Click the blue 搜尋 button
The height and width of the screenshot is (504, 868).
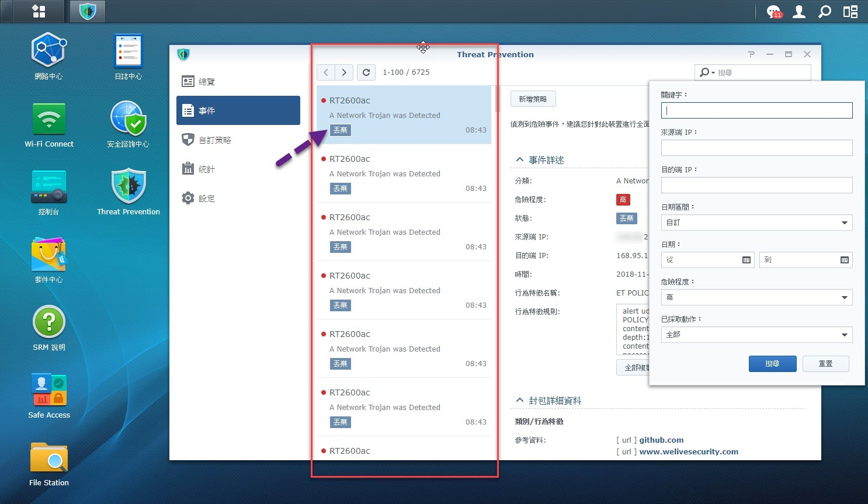point(772,364)
